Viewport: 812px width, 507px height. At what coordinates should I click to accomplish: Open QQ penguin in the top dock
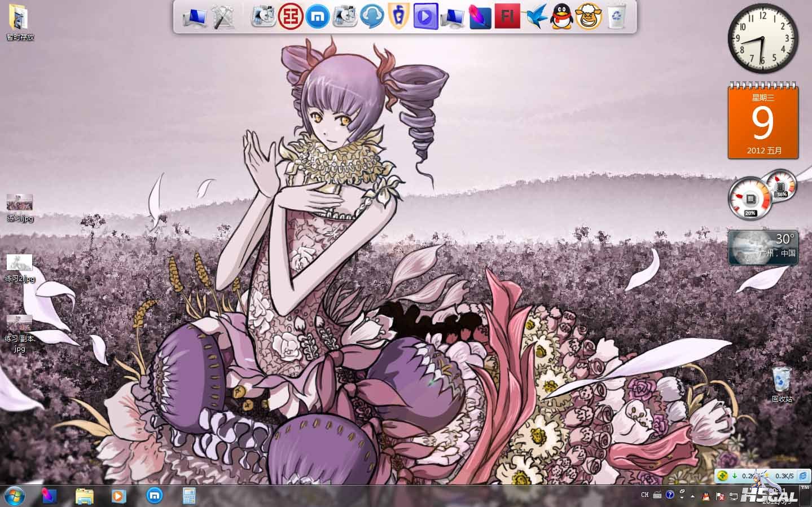[x=561, y=16]
